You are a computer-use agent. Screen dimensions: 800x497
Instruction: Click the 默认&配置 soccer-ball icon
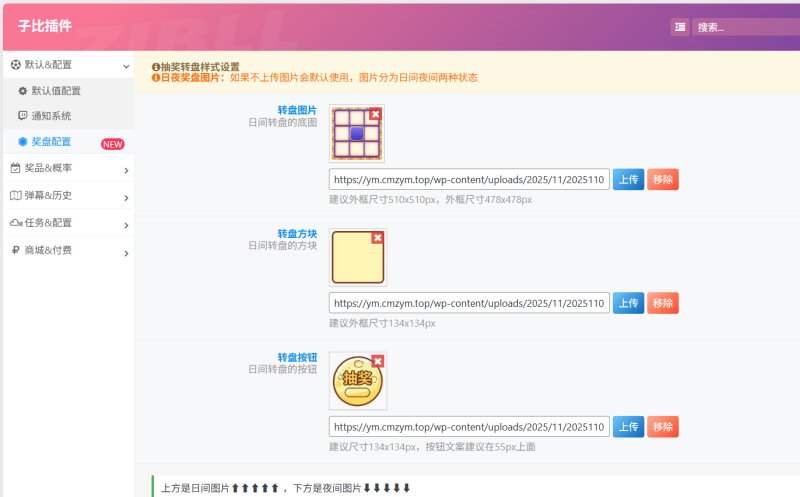16,65
